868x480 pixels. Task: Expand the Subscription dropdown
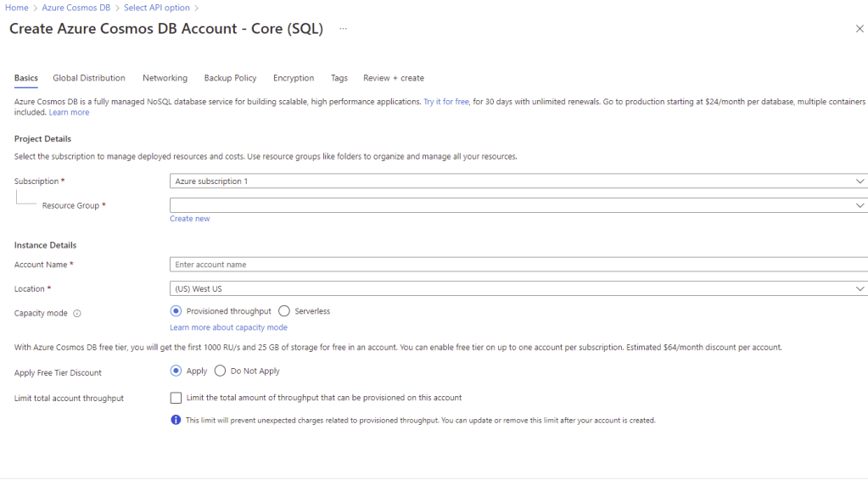[x=518, y=181]
